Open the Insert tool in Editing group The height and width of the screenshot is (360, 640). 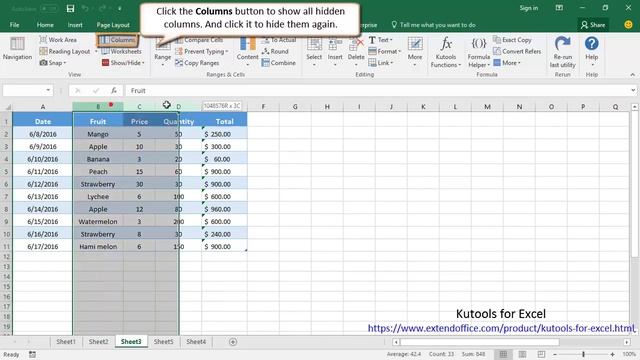[335, 51]
